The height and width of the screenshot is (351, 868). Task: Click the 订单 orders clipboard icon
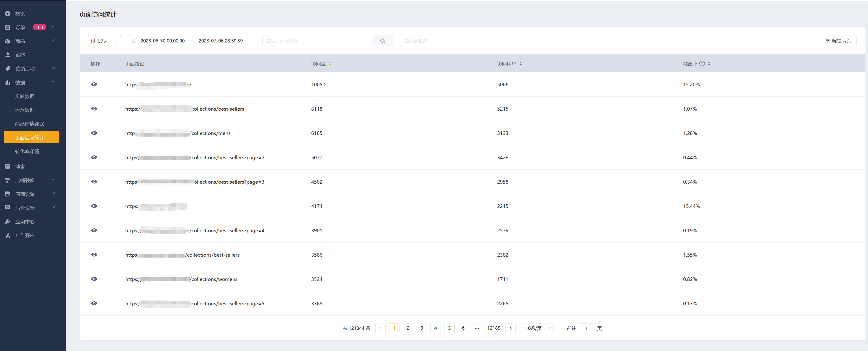(8, 27)
